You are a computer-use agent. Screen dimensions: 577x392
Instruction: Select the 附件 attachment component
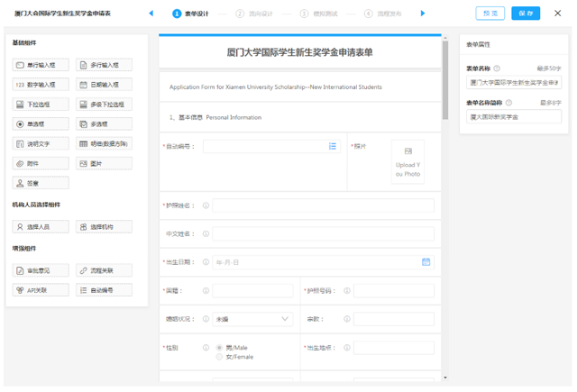coord(41,163)
